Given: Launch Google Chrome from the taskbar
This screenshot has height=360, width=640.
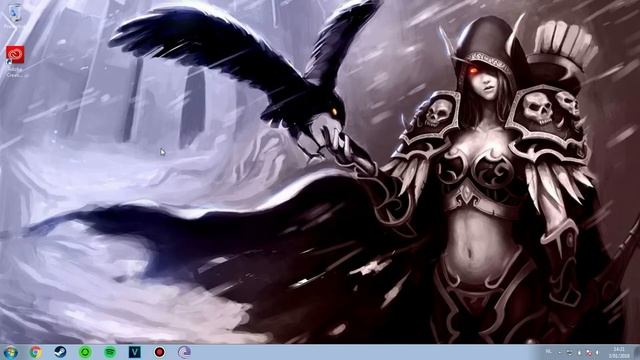Looking at the screenshot, I should pos(36,352).
